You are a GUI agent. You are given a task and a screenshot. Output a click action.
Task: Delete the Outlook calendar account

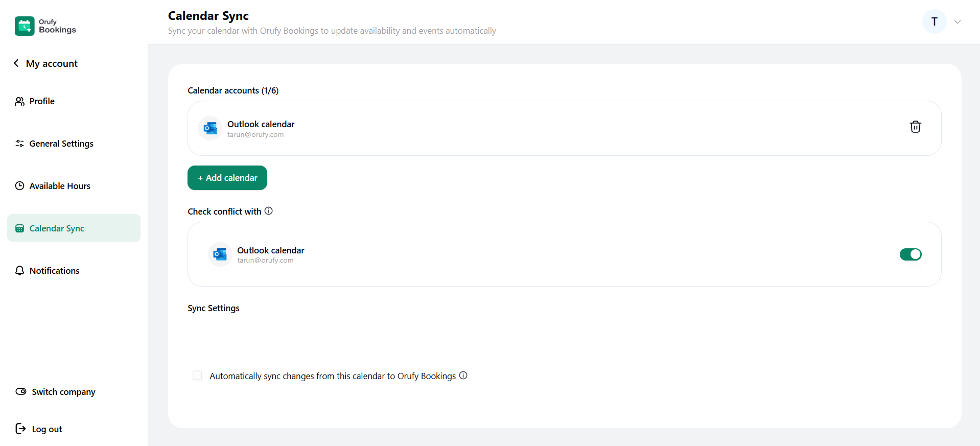[915, 127]
